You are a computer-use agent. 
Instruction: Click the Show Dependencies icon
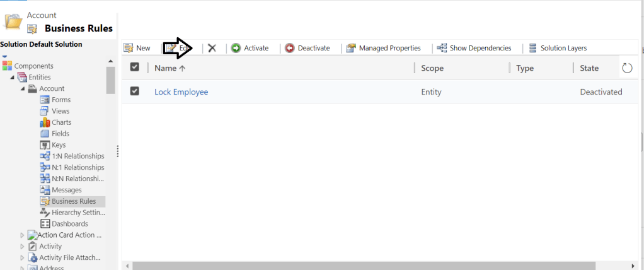[442, 48]
